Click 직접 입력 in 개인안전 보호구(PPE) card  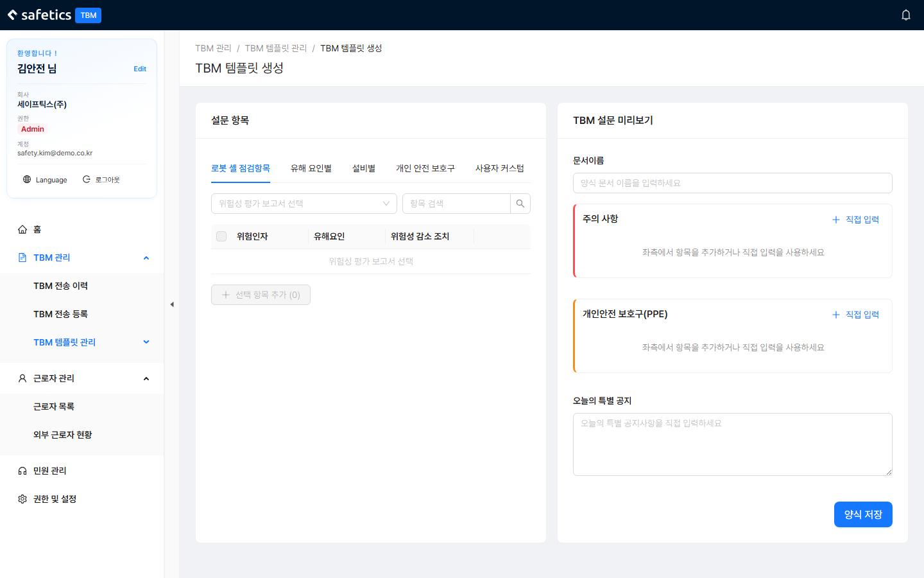coord(862,315)
